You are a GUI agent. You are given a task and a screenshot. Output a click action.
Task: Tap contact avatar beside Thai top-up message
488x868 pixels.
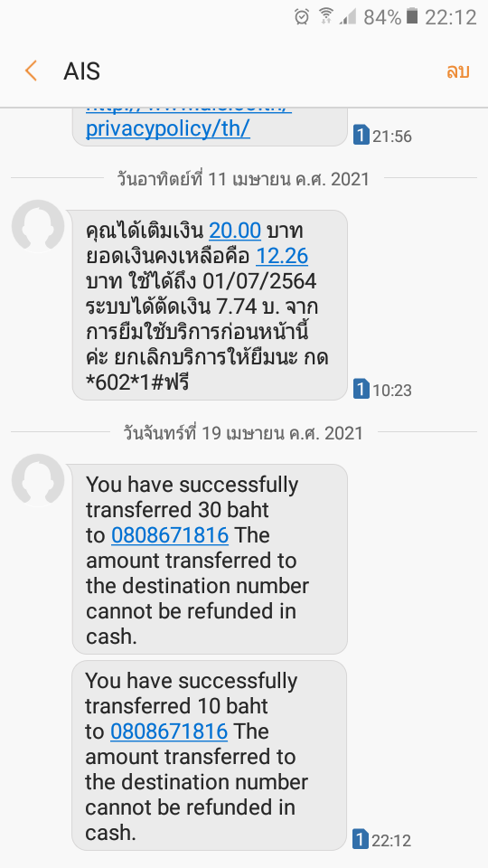pyautogui.click(x=38, y=226)
